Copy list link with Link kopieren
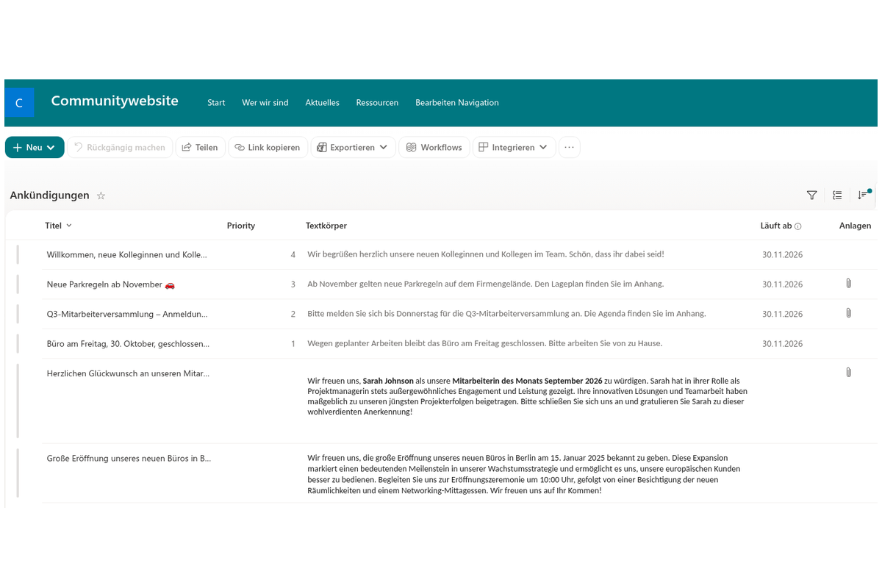The width and height of the screenshot is (882, 588). 268,147
